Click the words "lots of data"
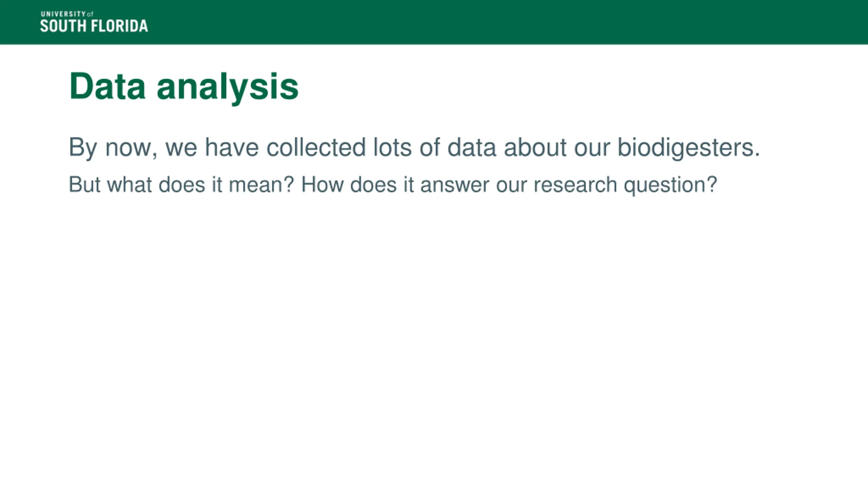Viewport: 868px width, 488px height. (435, 147)
